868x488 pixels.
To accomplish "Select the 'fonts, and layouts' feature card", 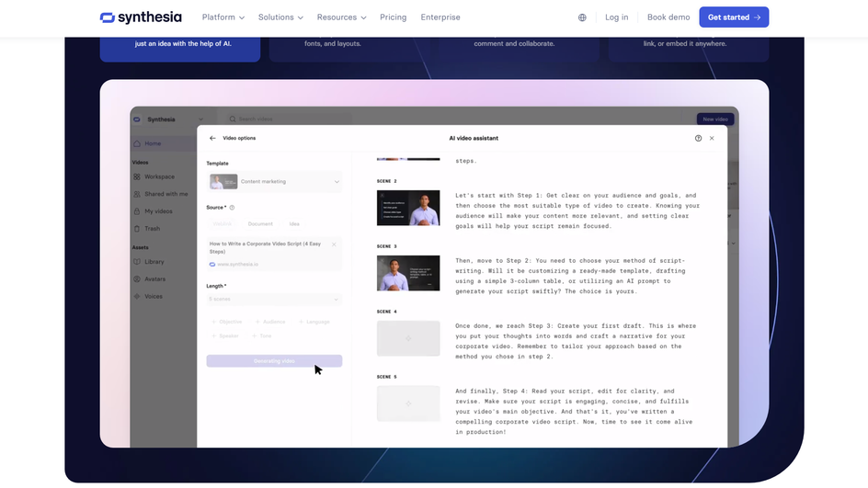I will pos(348,50).
